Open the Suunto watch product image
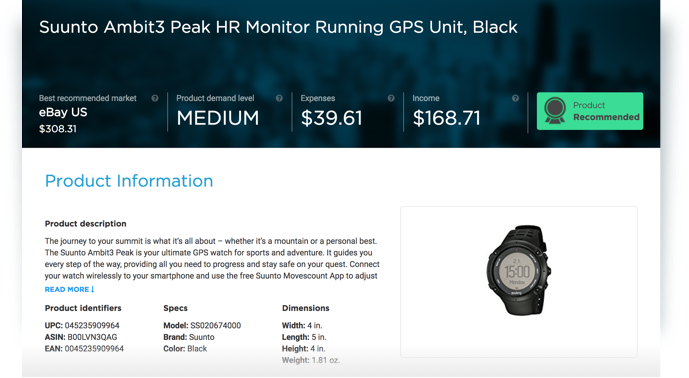Screen dimensions: 689x378 tap(519, 270)
